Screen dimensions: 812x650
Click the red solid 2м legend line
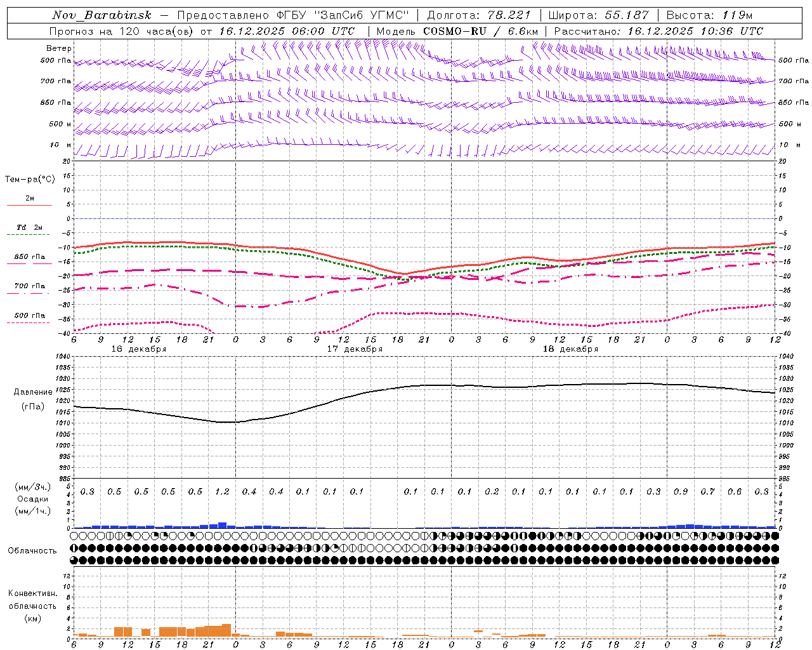29,206
